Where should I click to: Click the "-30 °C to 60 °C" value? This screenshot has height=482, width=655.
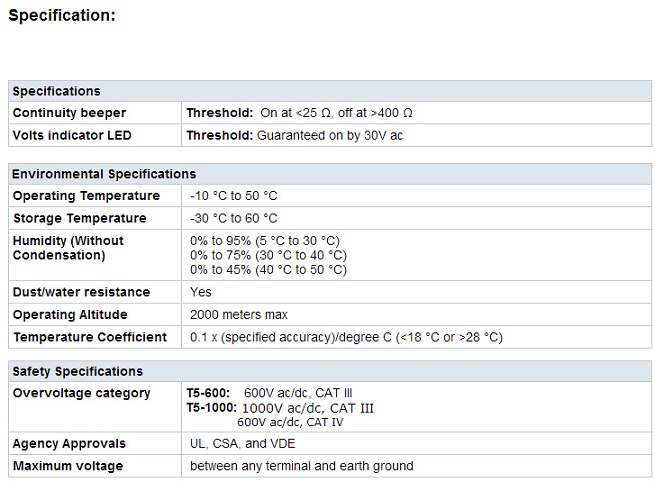(x=234, y=218)
